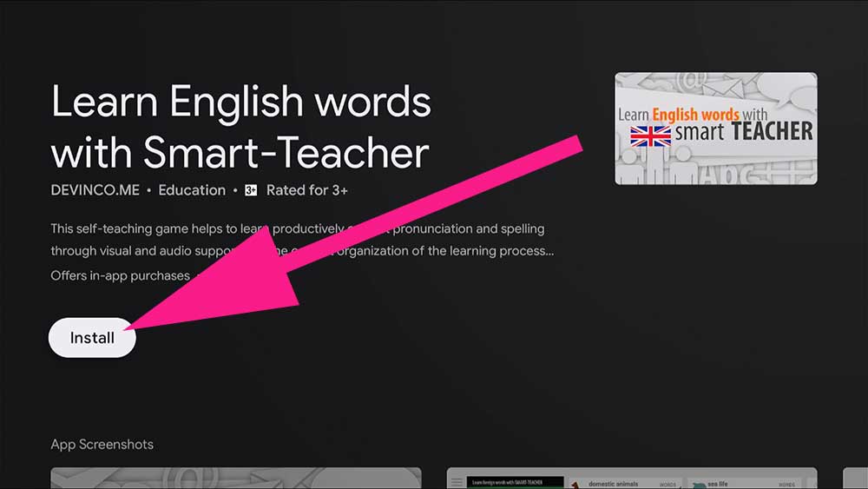Open the Smart Teacher app banner image
Image resolution: width=868 pixels, height=489 pixels.
pos(716,129)
